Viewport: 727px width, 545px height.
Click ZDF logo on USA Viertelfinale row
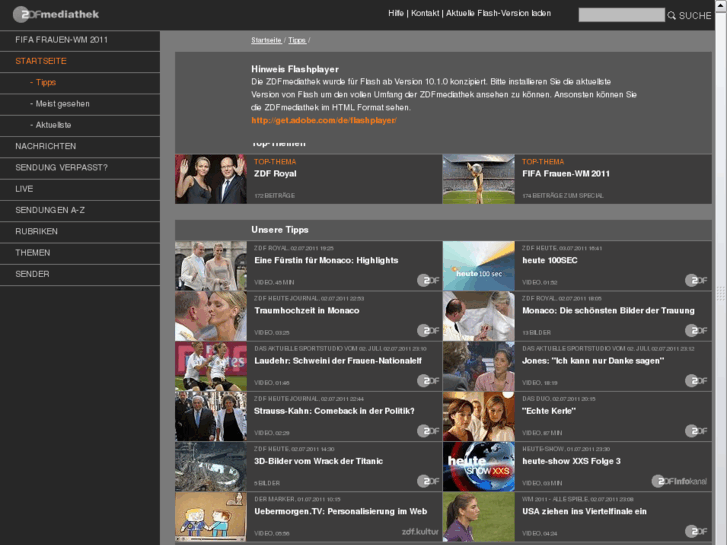pos(696,531)
